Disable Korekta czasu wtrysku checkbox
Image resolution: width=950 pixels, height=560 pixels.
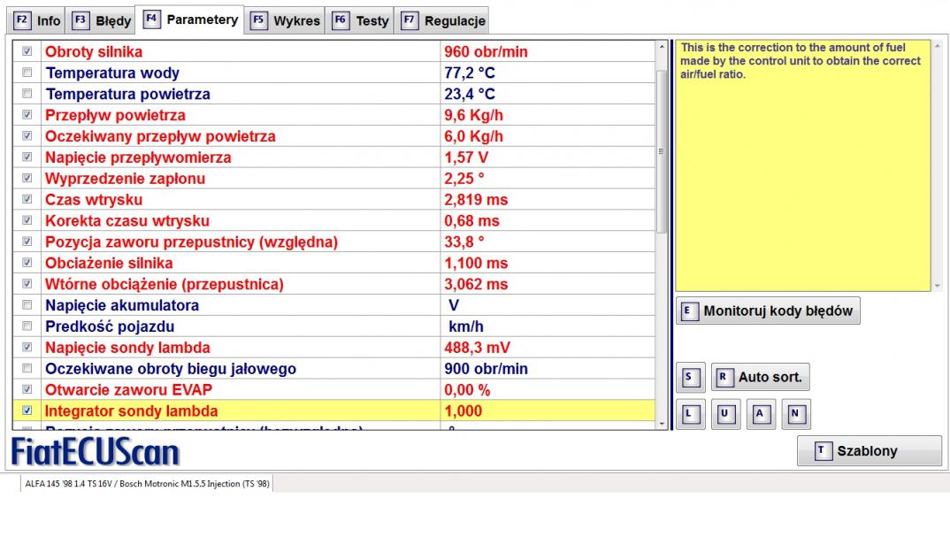pos(27,220)
